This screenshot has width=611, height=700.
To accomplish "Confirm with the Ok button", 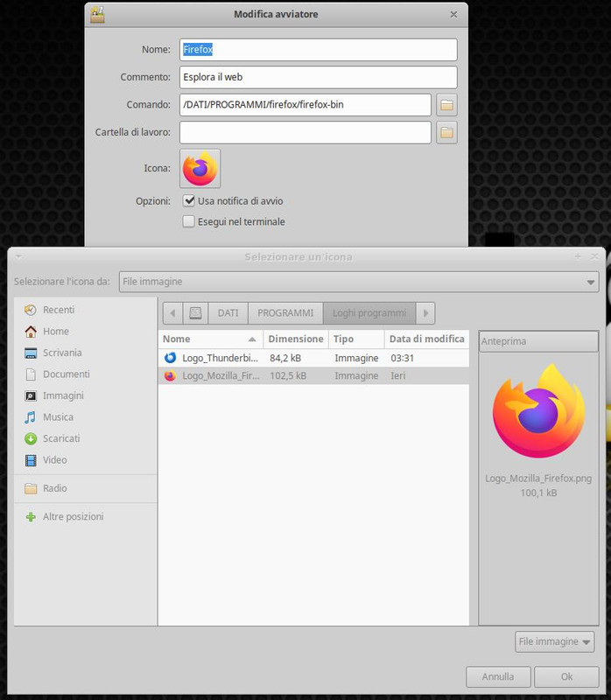I will click(x=566, y=676).
